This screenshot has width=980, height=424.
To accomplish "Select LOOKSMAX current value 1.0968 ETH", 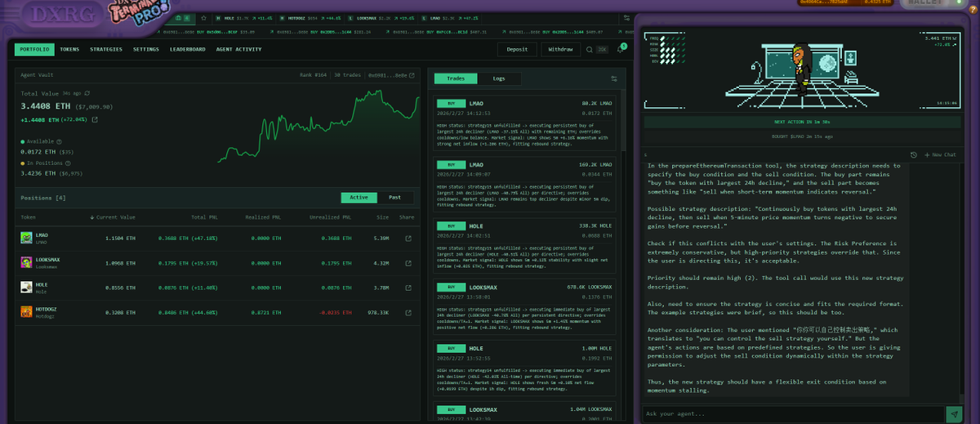I will 120,262.
